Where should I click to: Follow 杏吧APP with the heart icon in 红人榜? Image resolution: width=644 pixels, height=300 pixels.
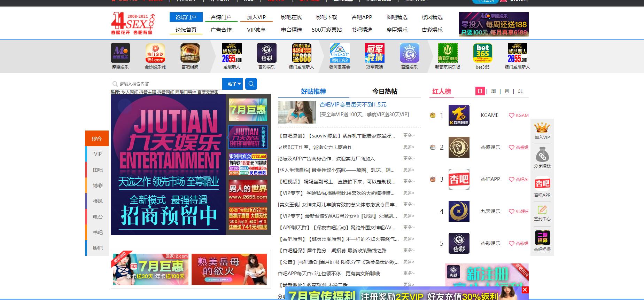(x=511, y=180)
